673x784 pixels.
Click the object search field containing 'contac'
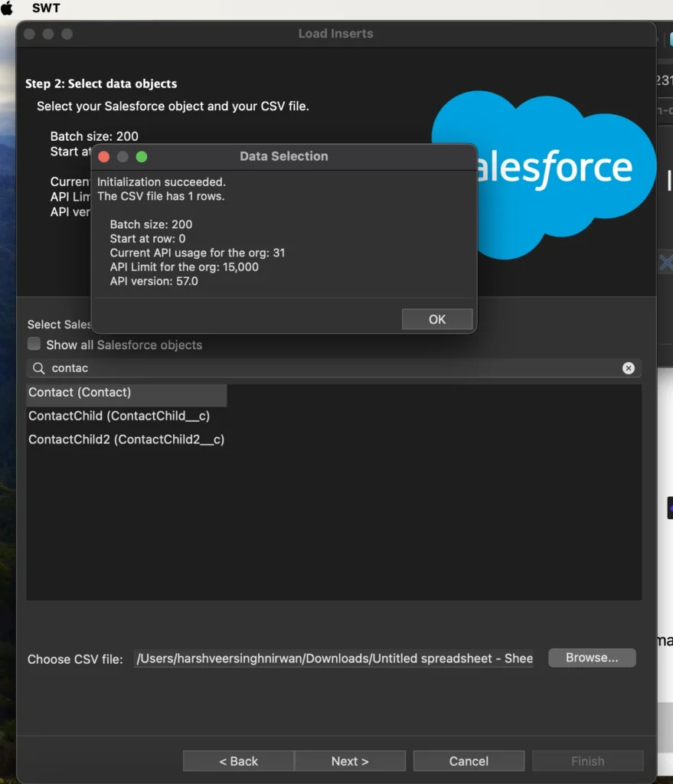point(334,368)
